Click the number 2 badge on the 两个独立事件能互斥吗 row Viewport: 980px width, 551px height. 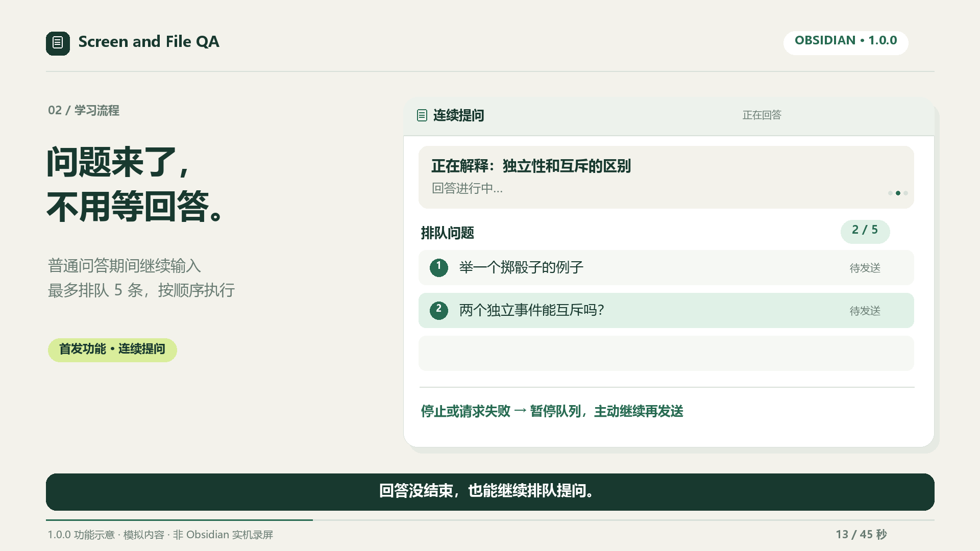(x=438, y=310)
